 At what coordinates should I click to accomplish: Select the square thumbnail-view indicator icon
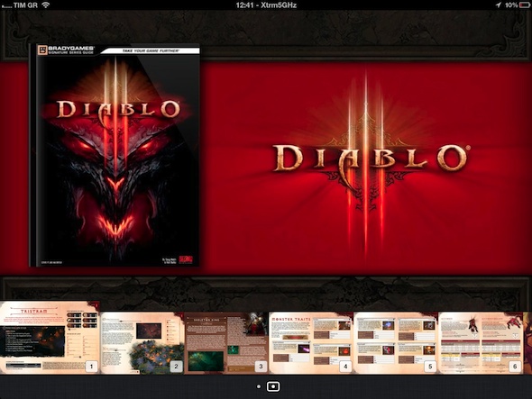(x=273, y=386)
